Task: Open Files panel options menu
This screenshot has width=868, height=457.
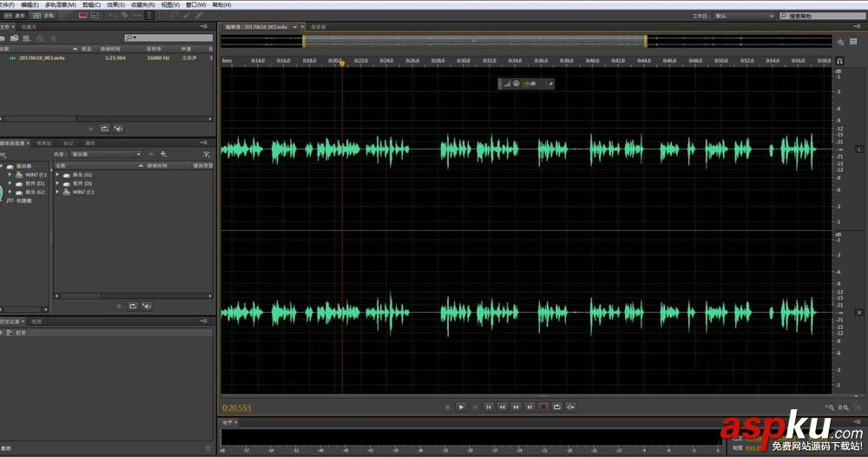Action: coord(204,27)
